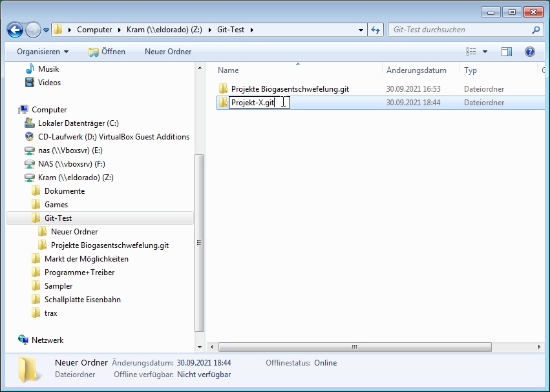
Task: Open Lokaler Datenträger (C:)
Action: tap(78, 123)
